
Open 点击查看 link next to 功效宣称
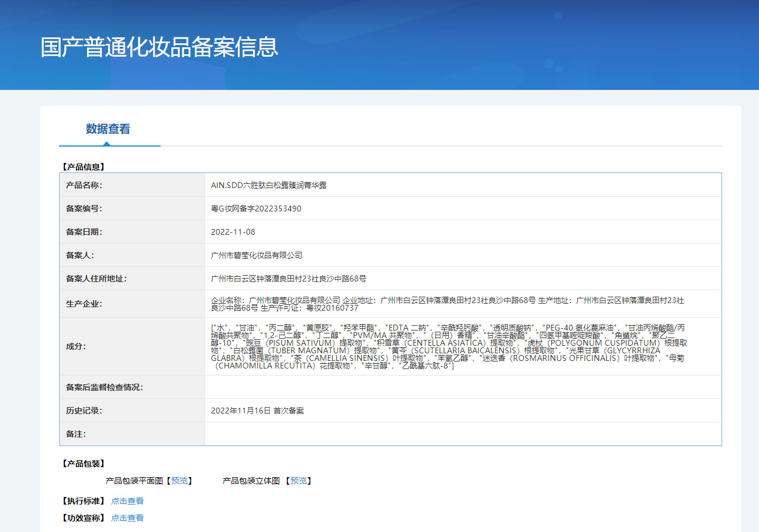pyautogui.click(x=127, y=518)
